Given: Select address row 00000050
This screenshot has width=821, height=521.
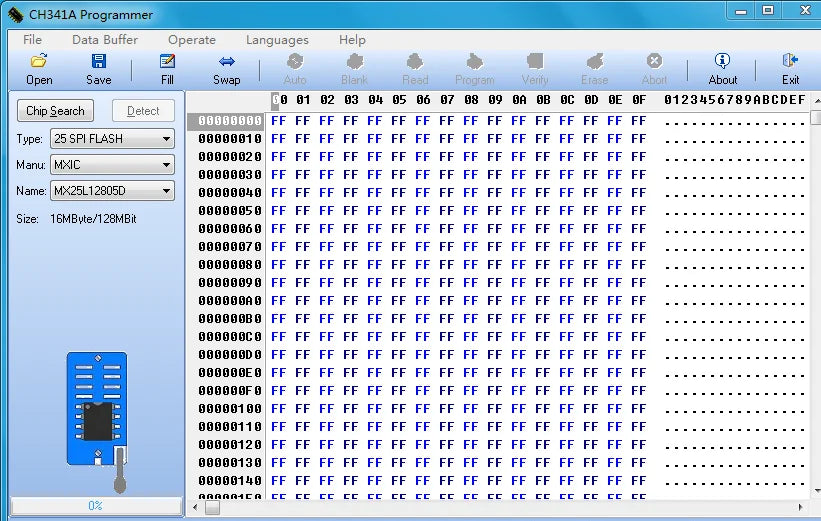Looking at the screenshot, I should tap(230, 210).
